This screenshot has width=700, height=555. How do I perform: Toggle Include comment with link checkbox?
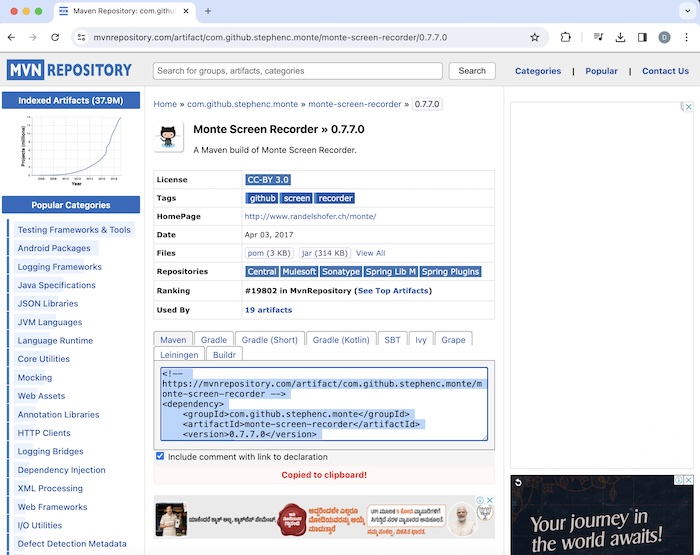coord(160,457)
